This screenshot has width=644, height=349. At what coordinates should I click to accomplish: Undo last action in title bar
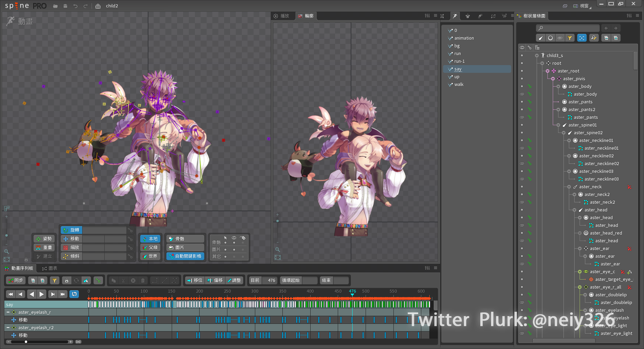click(x=75, y=6)
